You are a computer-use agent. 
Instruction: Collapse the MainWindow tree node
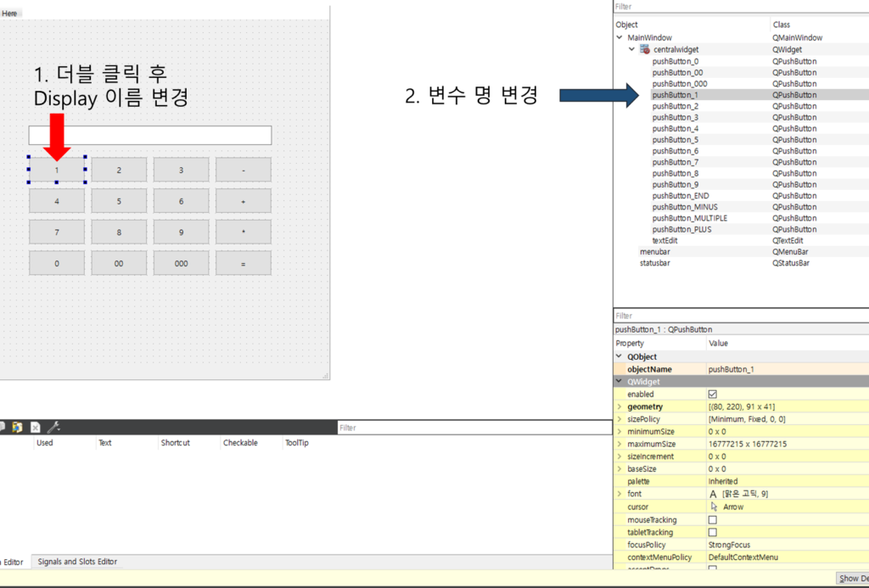(x=619, y=38)
